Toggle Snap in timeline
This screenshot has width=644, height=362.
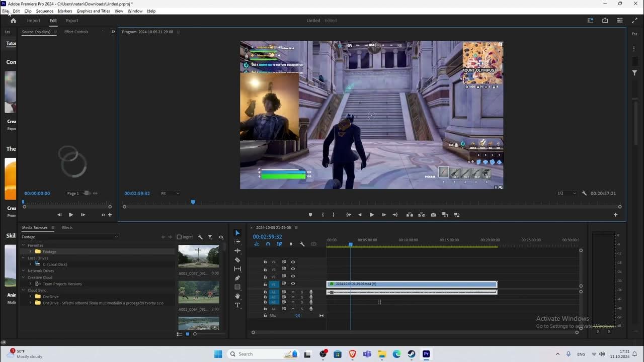[268, 244]
